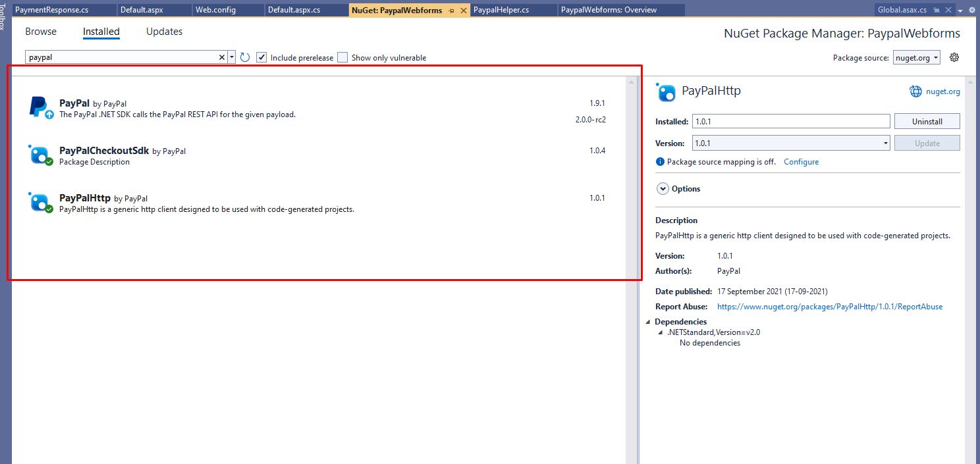Screen dimensions: 980x464
Task: Open the Package source dropdown
Action: [917, 58]
